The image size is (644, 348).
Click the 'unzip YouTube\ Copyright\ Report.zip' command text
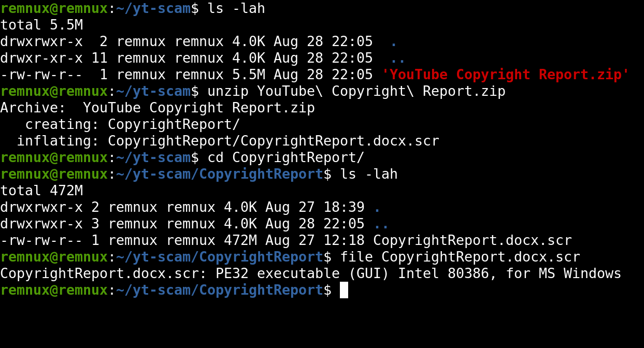pos(356,91)
